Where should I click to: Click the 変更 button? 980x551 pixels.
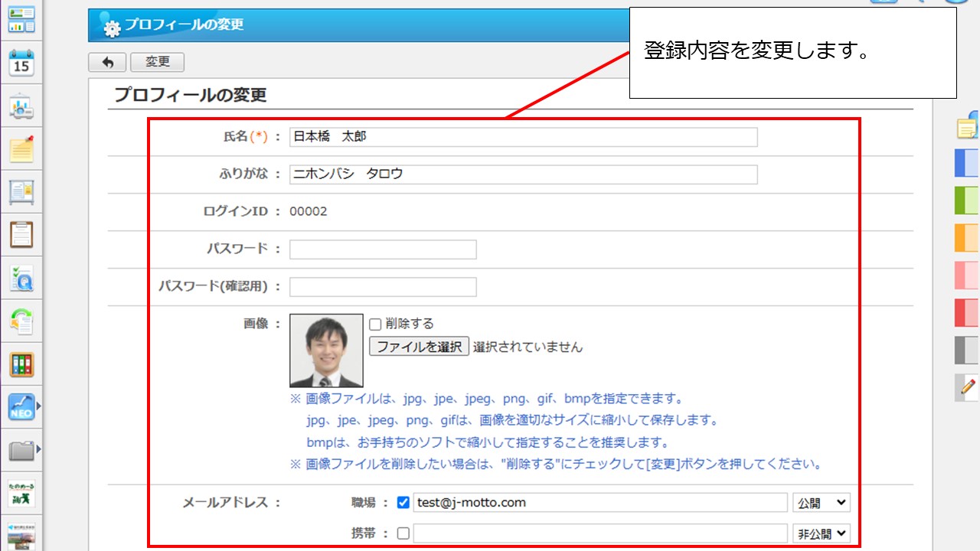pos(157,62)
